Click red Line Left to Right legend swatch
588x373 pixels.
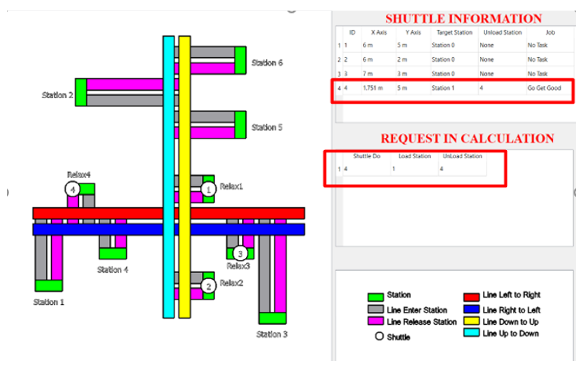471,297
